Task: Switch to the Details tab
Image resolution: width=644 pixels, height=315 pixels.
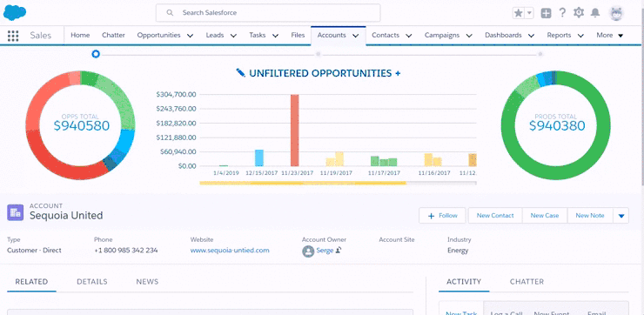Action: pos(92,282)
